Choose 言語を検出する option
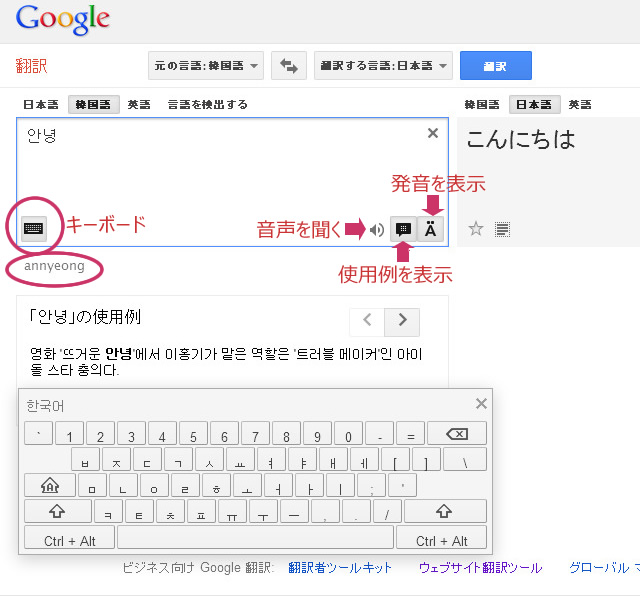Viewport: 640px width, 596px height. [x=208, y=105]
